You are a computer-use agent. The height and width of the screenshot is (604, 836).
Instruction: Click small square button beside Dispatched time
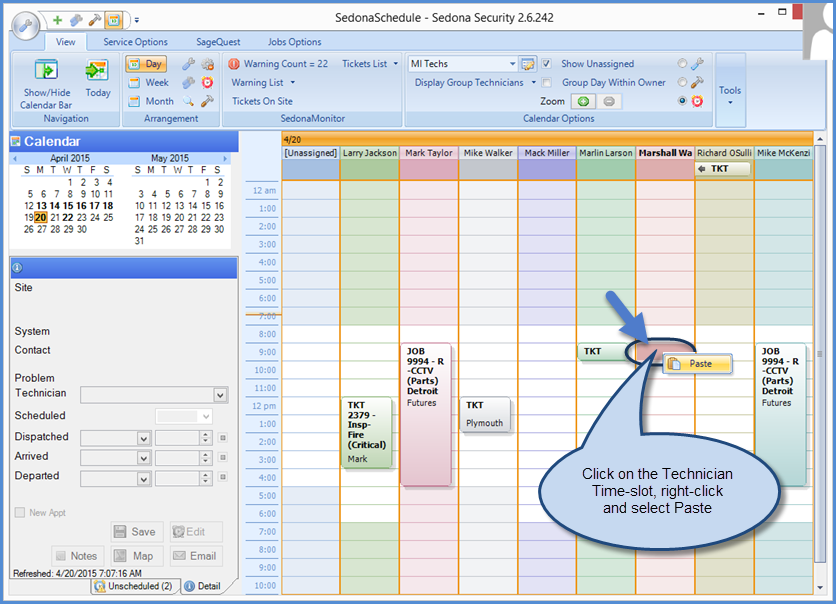(x=223, y=438)
